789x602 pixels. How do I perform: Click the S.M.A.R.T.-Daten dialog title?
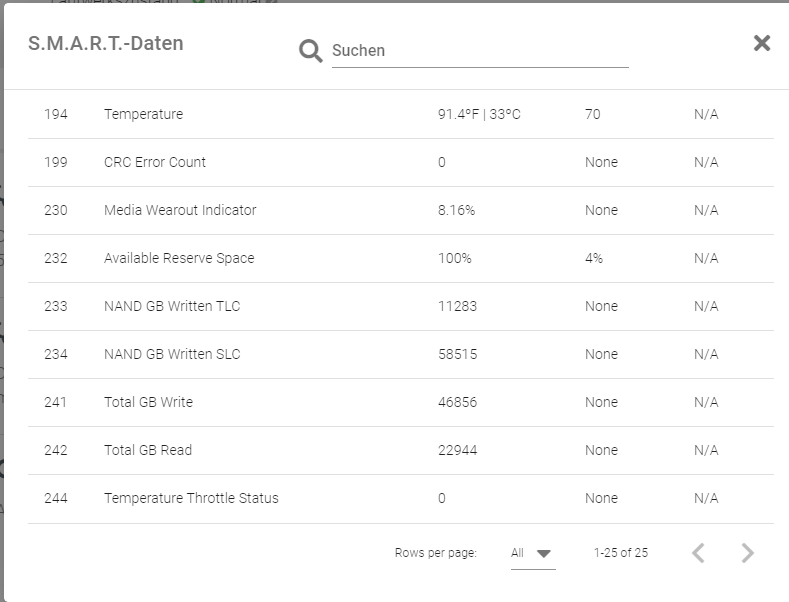[x=106, y=44]
